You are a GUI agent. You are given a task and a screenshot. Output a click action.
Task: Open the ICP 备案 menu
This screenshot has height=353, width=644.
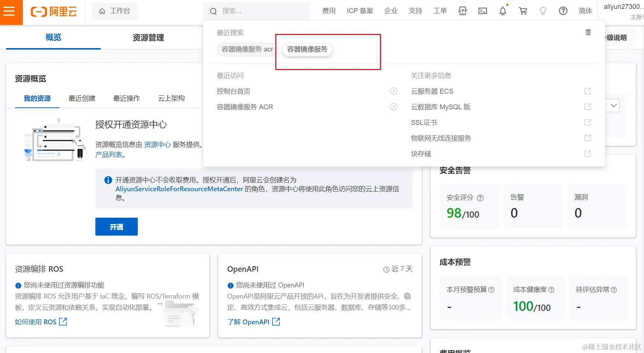click(360, 11)
